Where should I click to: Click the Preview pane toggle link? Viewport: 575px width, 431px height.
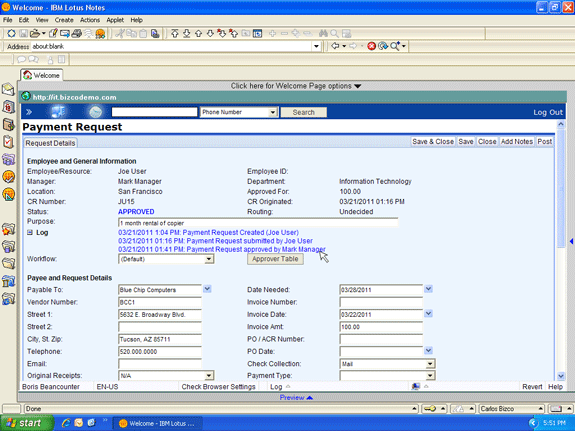[296, 398]
